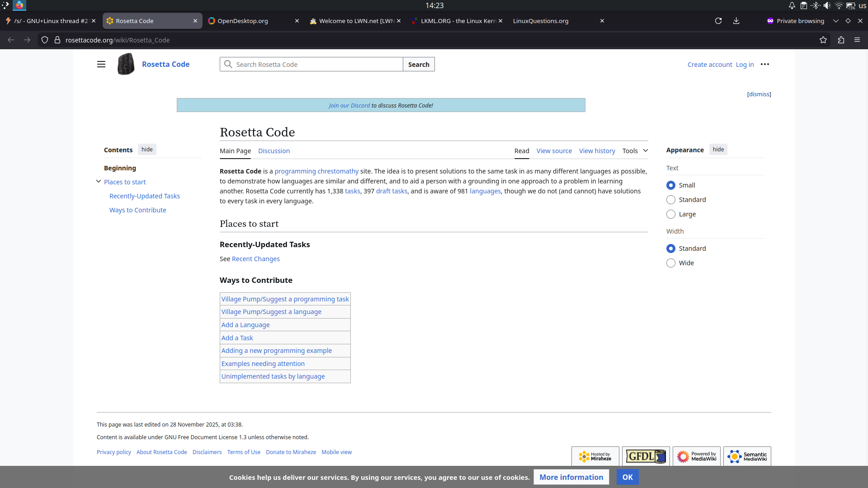
Task: Switch to the Discussion tab
Action: (274, 151)
